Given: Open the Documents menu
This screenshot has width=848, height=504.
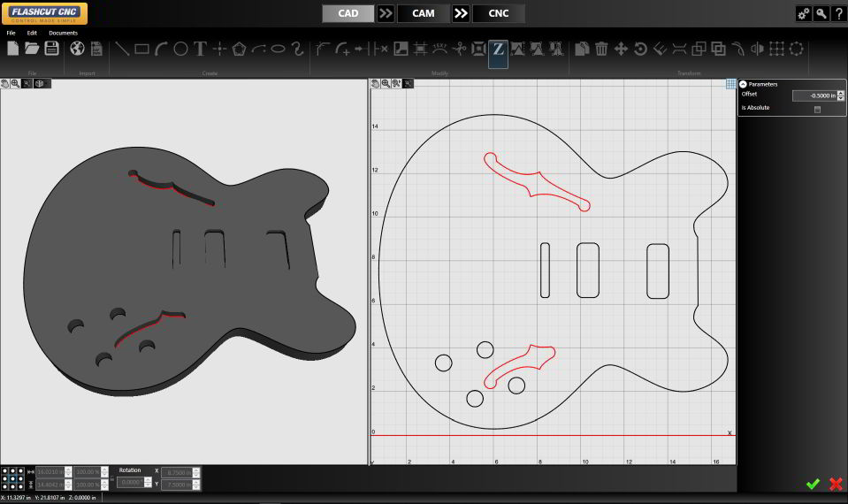Looking at the screenshot, I should click(64, 33).
